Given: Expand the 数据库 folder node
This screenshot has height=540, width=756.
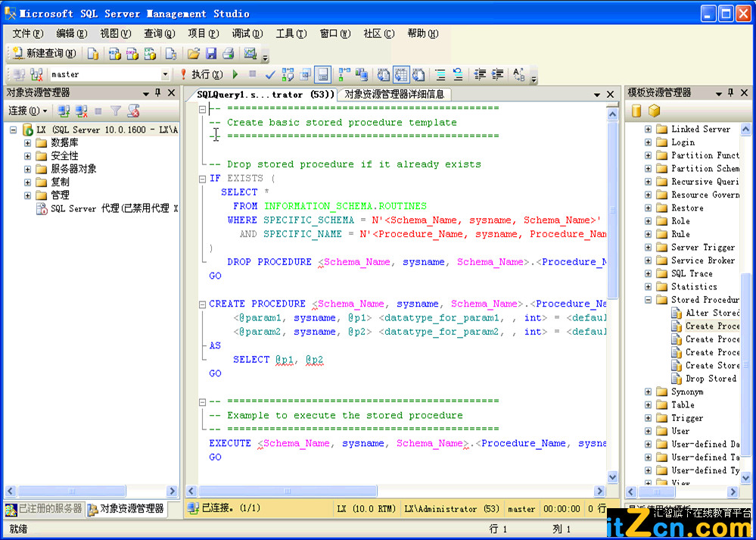Looking at the screenshot, I should point(27,143).
